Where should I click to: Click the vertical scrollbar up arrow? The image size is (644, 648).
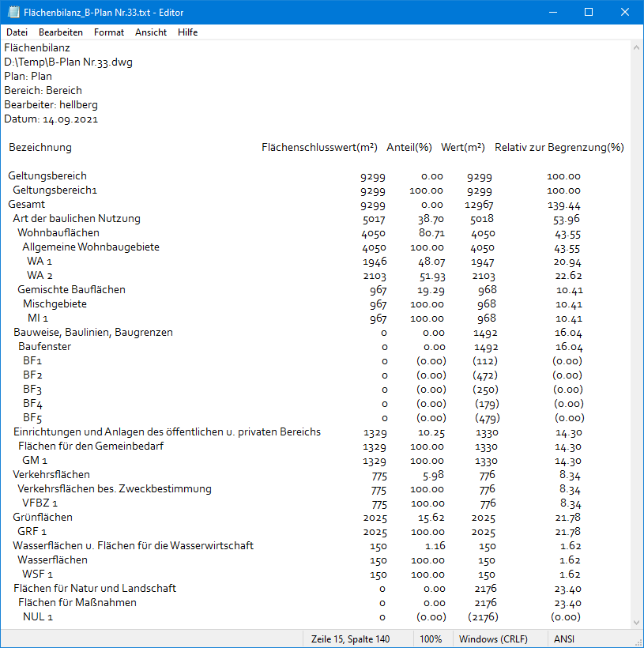coord(637,47)
